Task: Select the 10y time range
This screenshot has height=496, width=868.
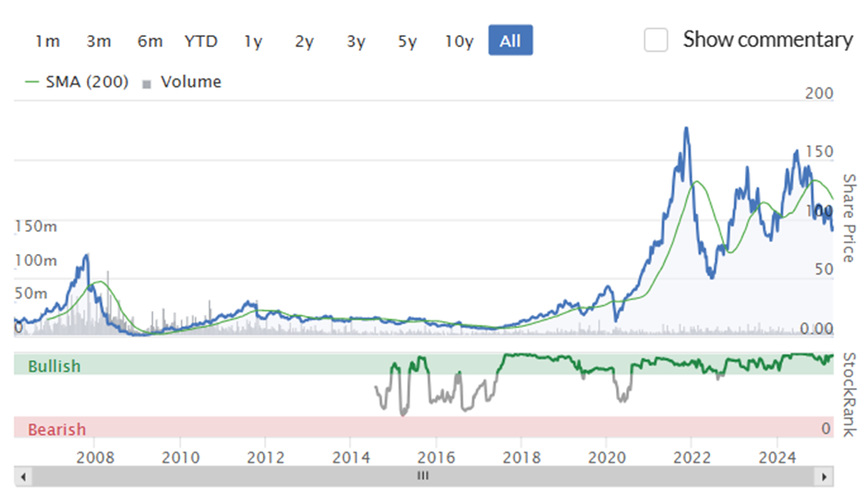Action: point(459,41)
